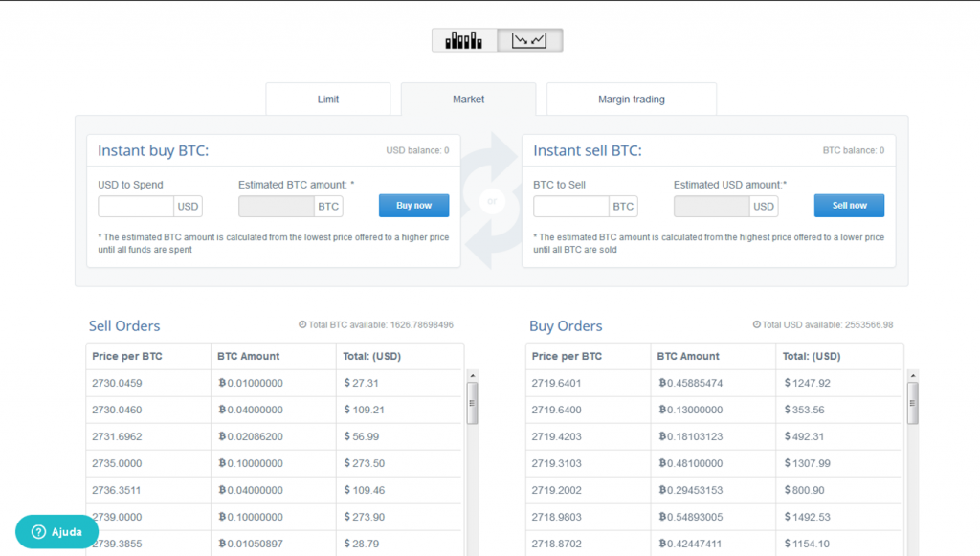Image resolution: width=980 pixels, height=556 pixels.
Task: Click the clock icon beside Total BTC available
Action: tap(302, 324)
